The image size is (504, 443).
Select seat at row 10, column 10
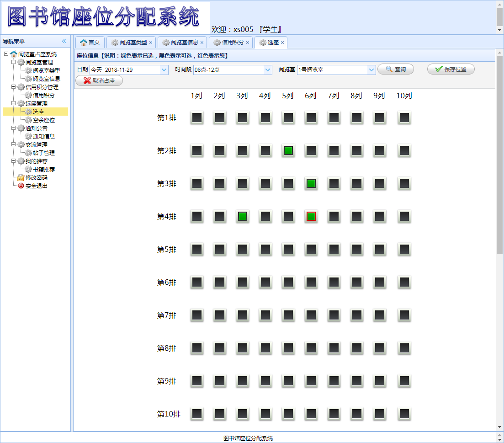[x=404, y=414]
